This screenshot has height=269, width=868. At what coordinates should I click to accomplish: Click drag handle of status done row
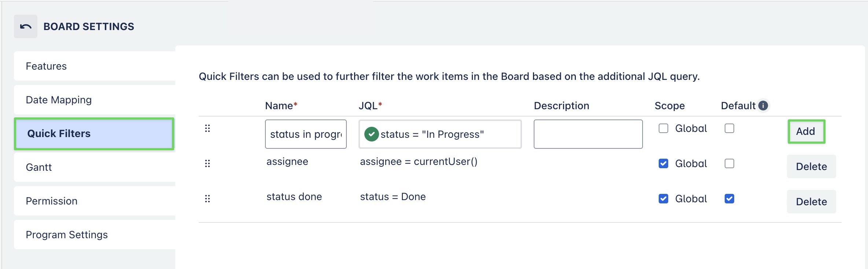[x=207, y=199]
